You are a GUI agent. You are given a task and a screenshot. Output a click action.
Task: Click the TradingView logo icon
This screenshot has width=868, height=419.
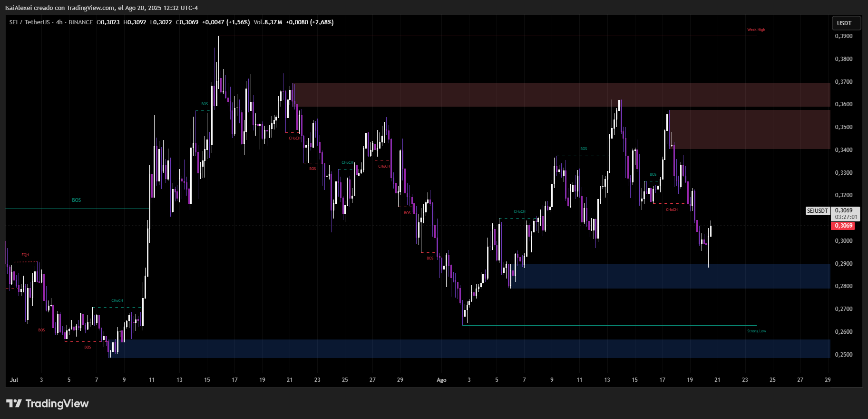tap(14, 403)
